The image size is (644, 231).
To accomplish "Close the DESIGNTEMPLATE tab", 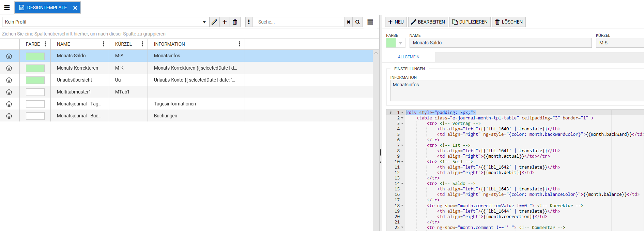I will point(75,8).
